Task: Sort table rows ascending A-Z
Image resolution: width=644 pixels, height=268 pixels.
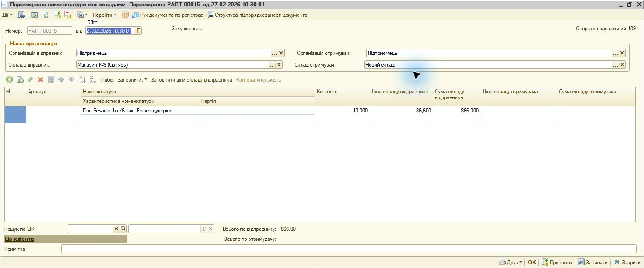Action: (82, 80)
